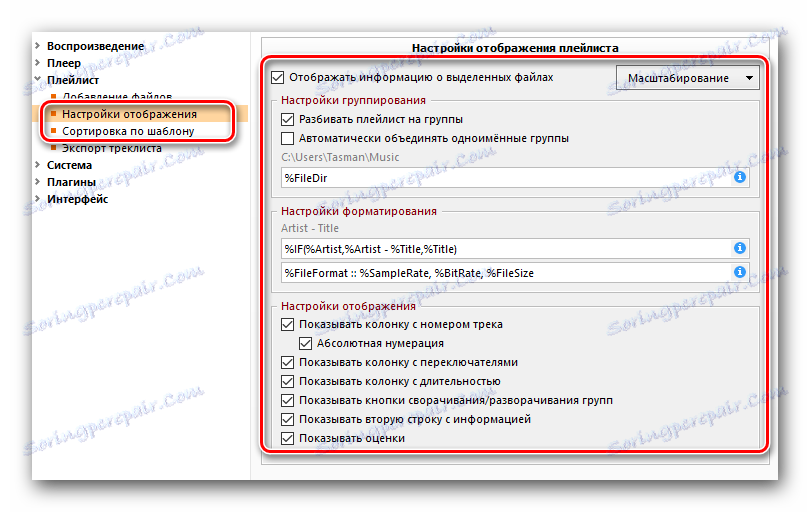This screenshot has width=810, height=512.
Task: Enable Автоматически объединять одноимённые группы
Action: point(287,138)
